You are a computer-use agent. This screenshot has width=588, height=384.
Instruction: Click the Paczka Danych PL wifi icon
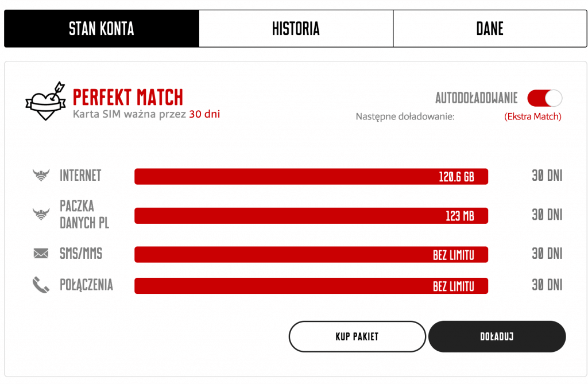click(41, 215)
